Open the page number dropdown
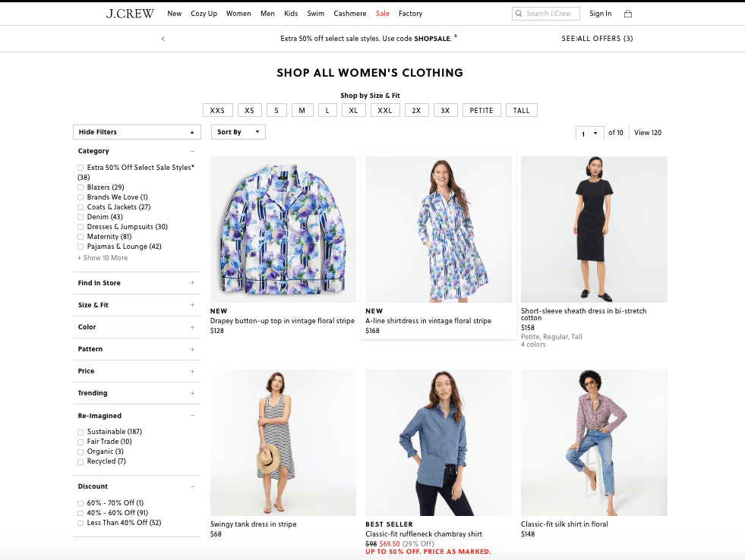 point(589,133)
